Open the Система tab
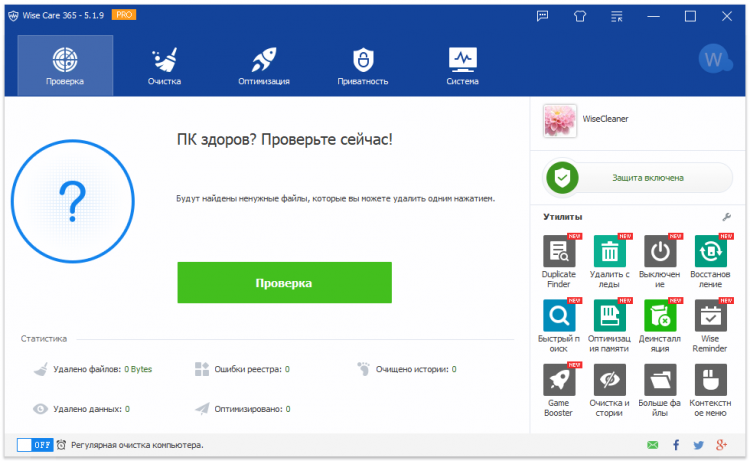The image size is (750, 461). [x=463, y=66]
